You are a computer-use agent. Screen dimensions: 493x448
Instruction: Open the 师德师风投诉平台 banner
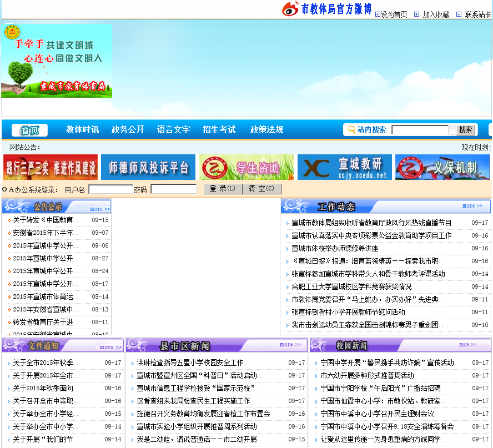tap(148, 167)
